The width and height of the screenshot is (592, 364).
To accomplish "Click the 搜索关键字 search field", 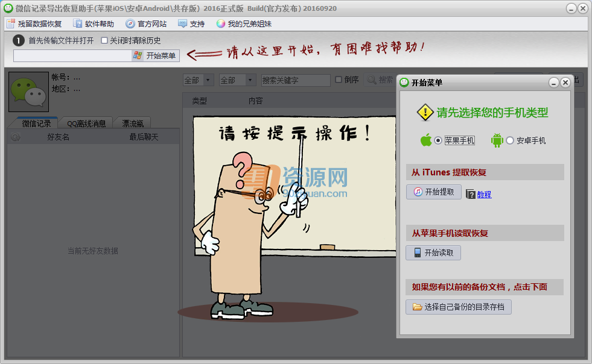I will click(x=296, y=80).
